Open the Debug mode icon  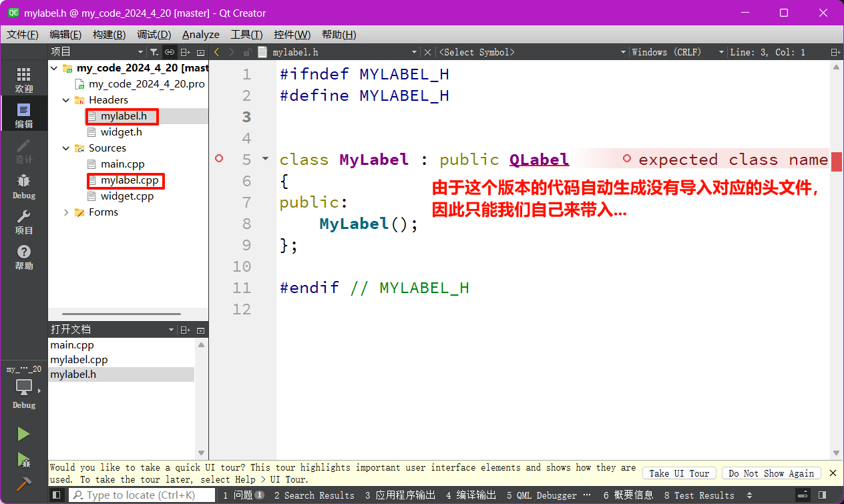click(24, 187)
